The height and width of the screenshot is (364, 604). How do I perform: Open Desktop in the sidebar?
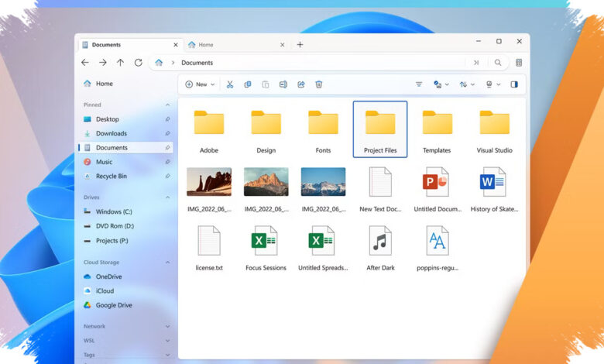pyautogui.click(x=125, y=119)
